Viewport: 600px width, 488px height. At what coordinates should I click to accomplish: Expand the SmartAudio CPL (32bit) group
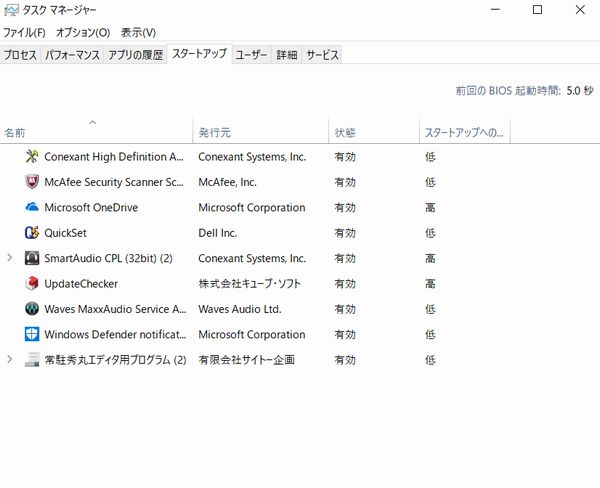click(10, 258)
